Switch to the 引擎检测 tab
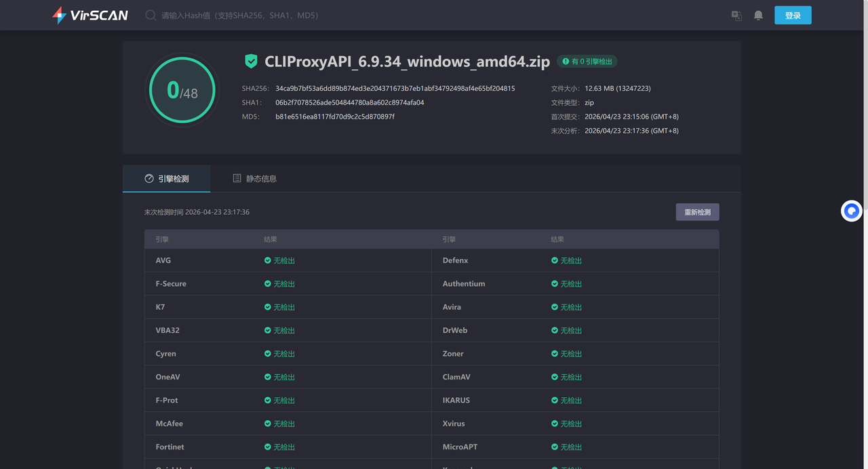Screen dimensions: 868x469 coord(167,179)
